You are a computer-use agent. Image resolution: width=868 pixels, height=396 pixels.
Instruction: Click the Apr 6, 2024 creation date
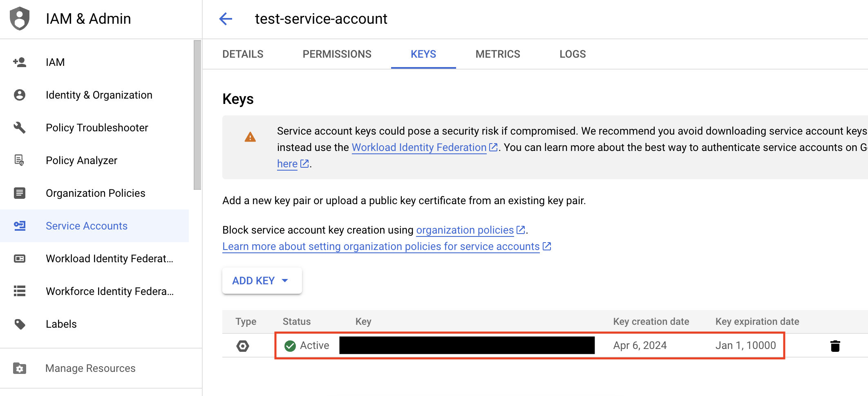click(640, 346)
